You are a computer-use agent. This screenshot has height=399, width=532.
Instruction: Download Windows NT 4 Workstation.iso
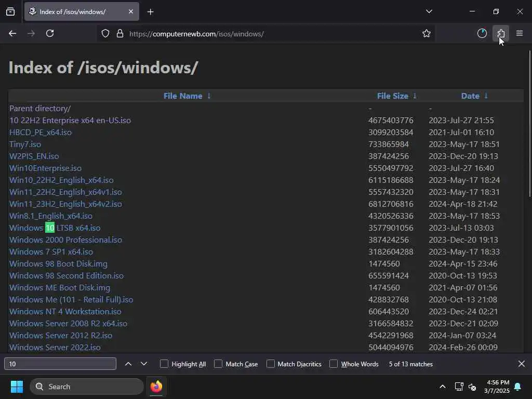(x=65, y=311)
